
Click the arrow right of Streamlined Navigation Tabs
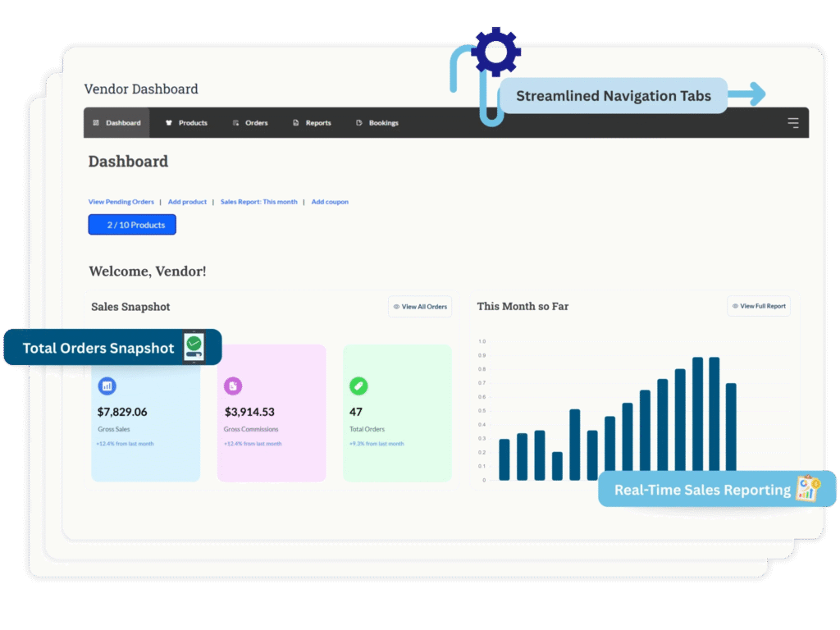click(746, 94)
